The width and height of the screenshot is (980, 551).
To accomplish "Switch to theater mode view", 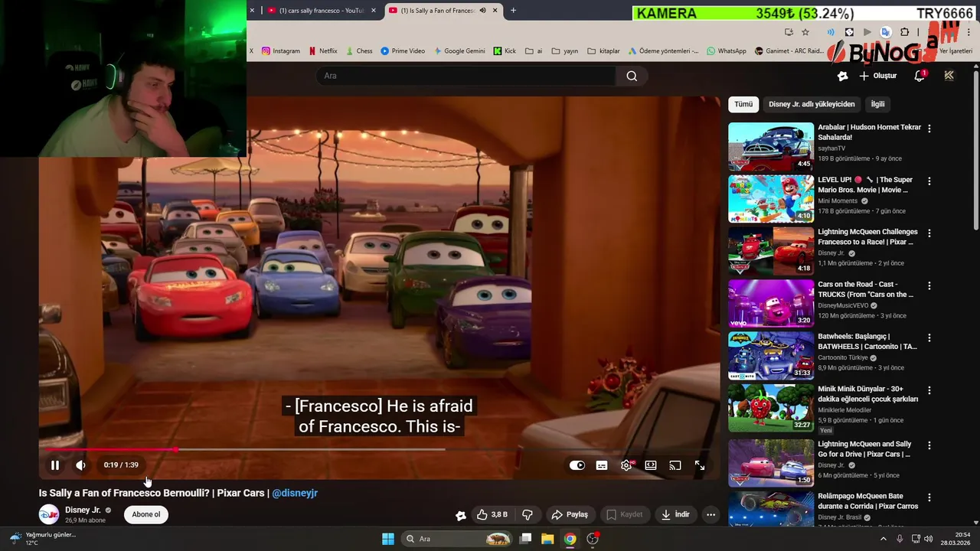I will pos(651,465).
